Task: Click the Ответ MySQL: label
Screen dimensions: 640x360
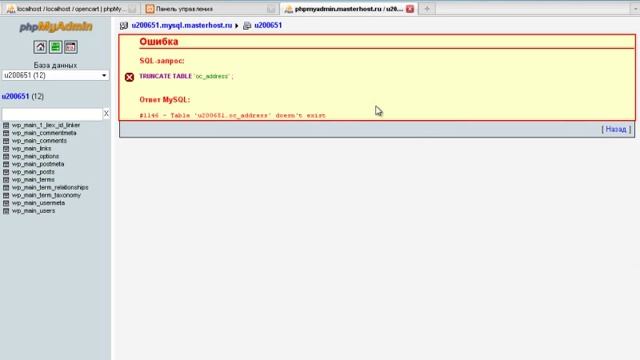Action: (164, 100)
